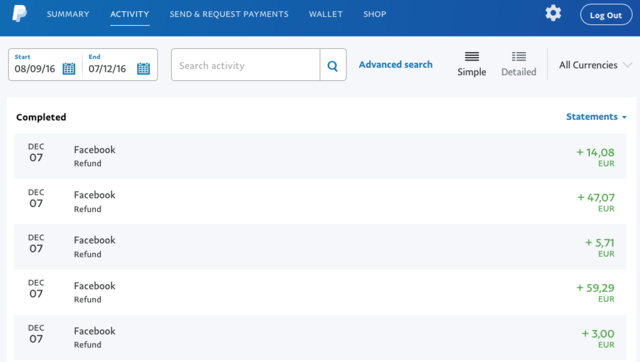Open the Shop tab

pyautogui.click(x=375, y=14)
